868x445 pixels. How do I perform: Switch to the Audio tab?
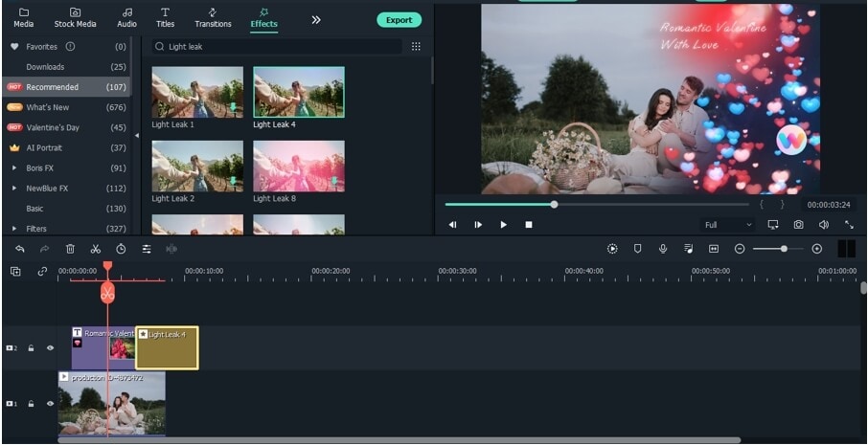click(126, 17)
